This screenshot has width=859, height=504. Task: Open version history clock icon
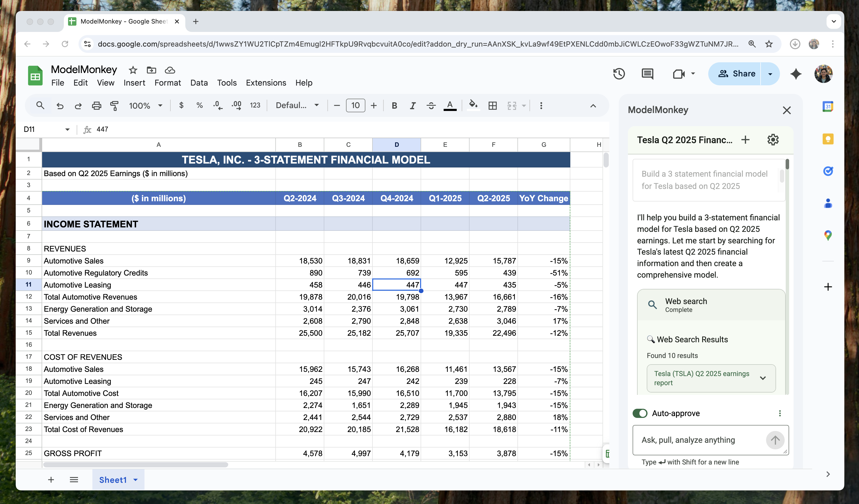click(619, 74)
